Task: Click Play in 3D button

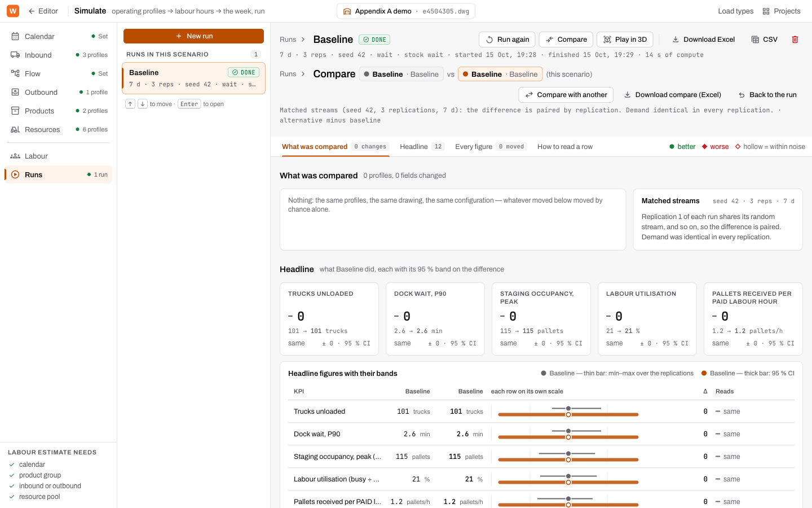Action: pos(625,40)
